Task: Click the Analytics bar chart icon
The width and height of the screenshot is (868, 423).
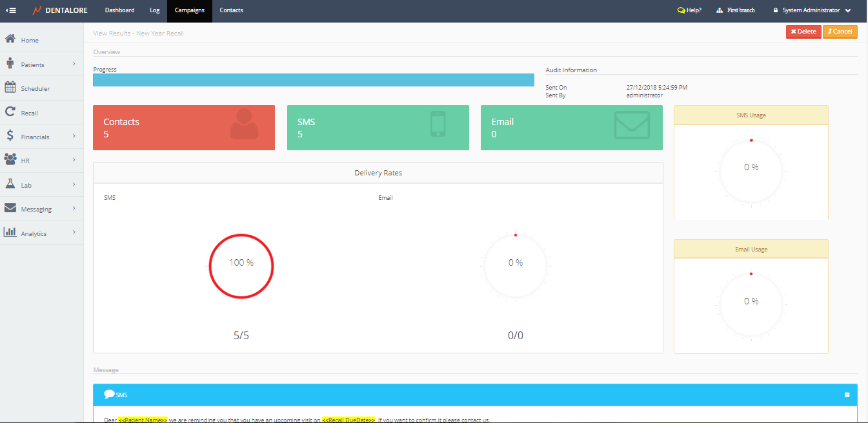Action: click(10, 233)
